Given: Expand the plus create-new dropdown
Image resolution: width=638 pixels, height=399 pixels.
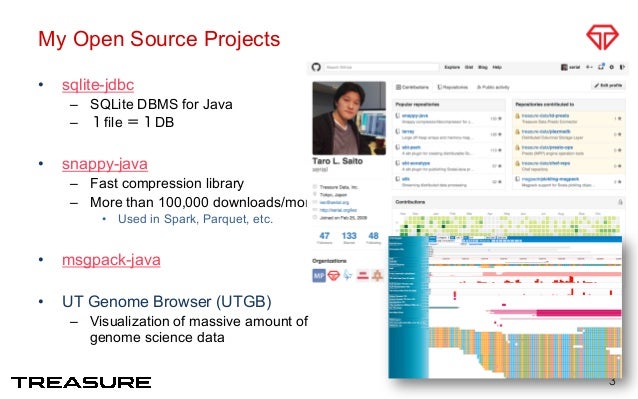Looking at the screenshot, I should 589,67.
